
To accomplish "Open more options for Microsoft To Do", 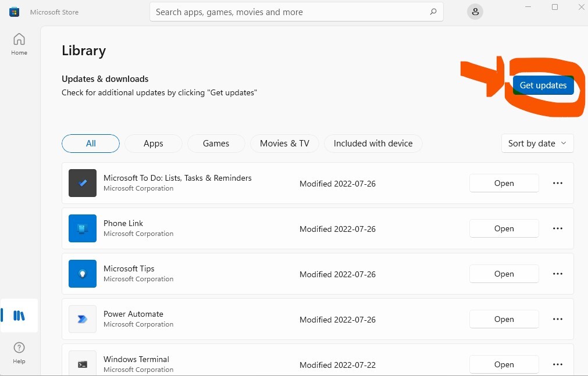I will click(x=558, y=183).
